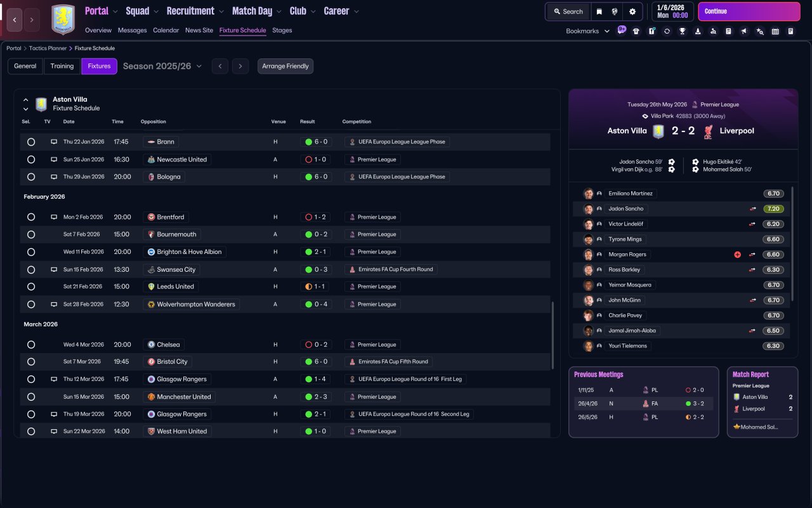The width and height of the screenshot is (812, 508).
Task: Click the Liverpool crest in match header
Action: [707, 131]
